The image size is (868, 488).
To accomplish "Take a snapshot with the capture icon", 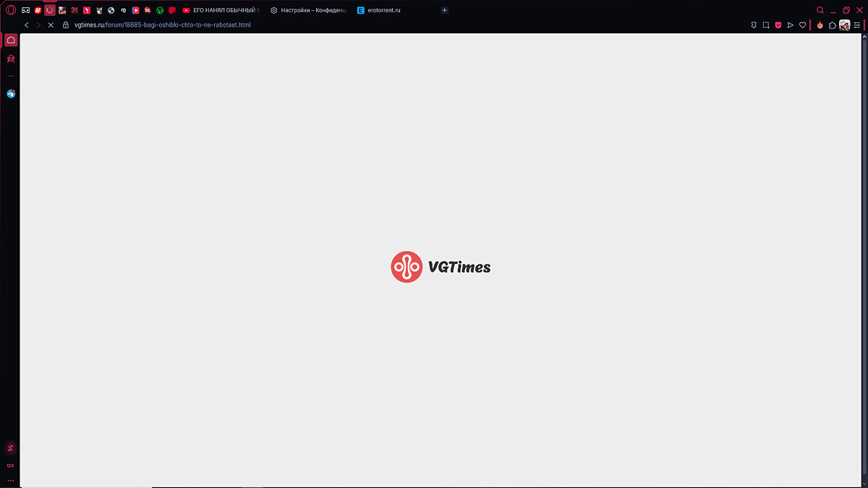I will coord(766,25).
